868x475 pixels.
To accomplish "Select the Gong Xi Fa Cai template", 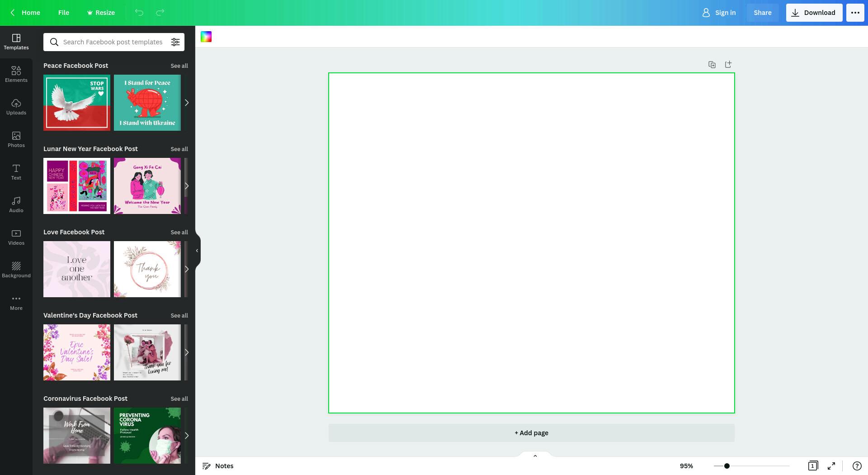I will [147, 186].
